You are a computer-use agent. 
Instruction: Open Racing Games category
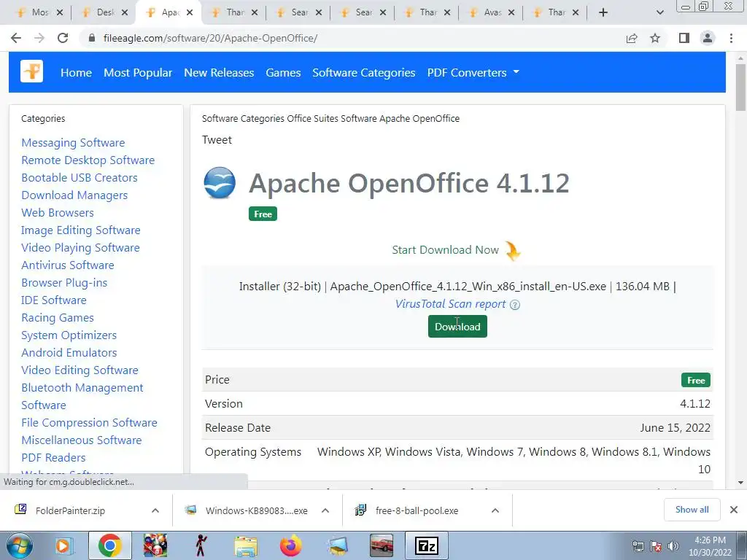pyautogui.click(x=57, y=318)
